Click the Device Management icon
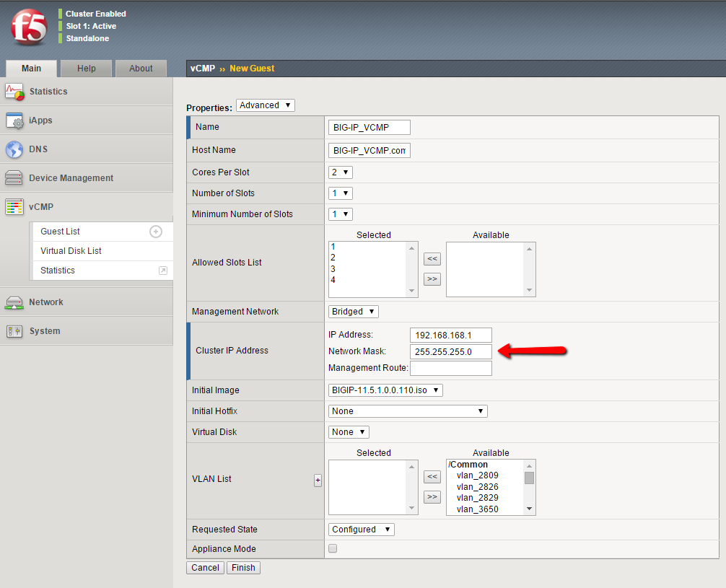Image resolution: width=726 pixels, height=588 pixels. coord(14,178)
